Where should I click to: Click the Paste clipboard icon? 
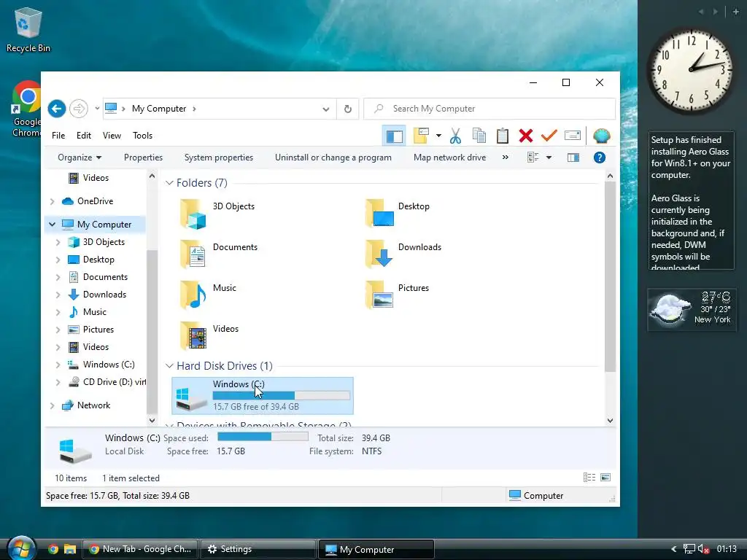coord(502,136)
